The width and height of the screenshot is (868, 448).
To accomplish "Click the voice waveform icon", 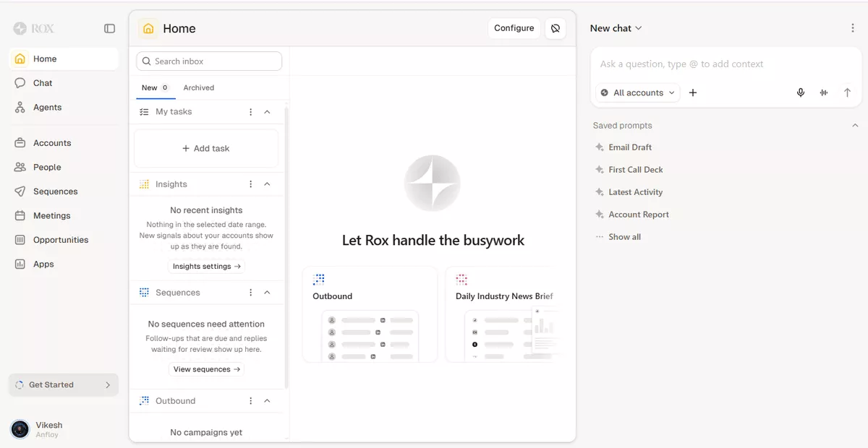I will [824, 92].
